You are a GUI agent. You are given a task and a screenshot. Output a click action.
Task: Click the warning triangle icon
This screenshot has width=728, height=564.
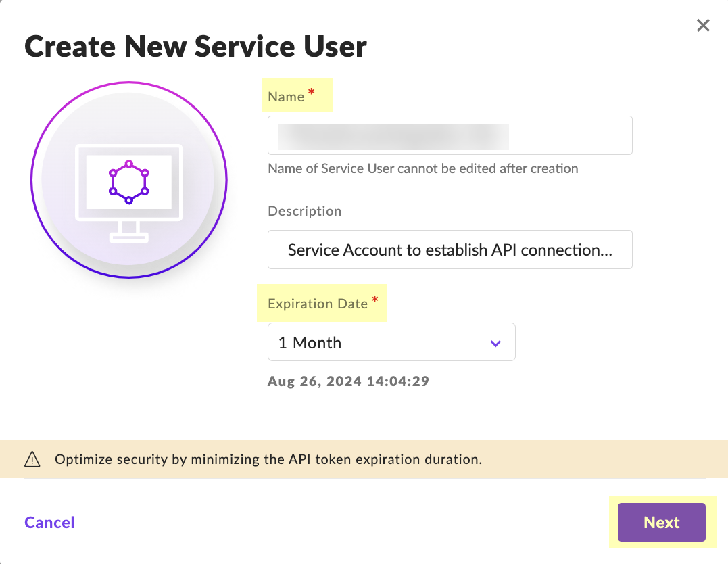(x=32, y=459)
